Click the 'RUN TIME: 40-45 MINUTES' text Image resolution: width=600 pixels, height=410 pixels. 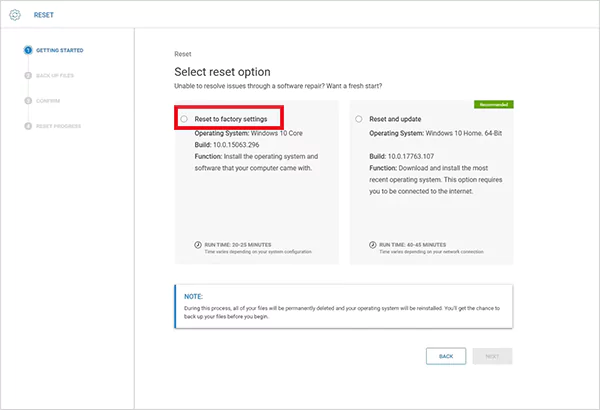[x=412, y=245]
